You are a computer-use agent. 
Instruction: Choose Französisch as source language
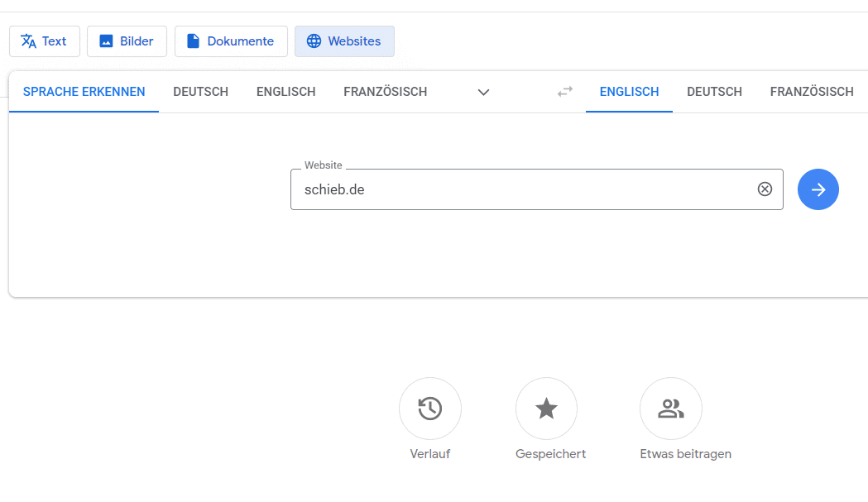coord(385,92)
